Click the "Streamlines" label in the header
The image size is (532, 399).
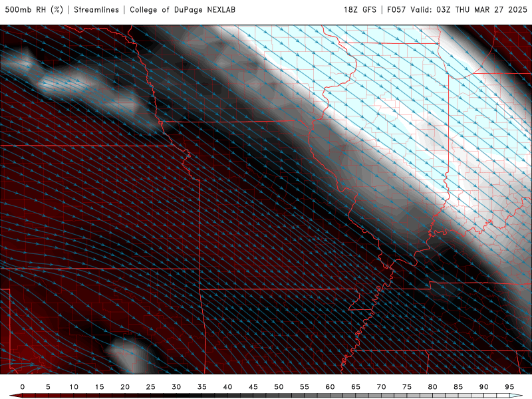(96, 10)
